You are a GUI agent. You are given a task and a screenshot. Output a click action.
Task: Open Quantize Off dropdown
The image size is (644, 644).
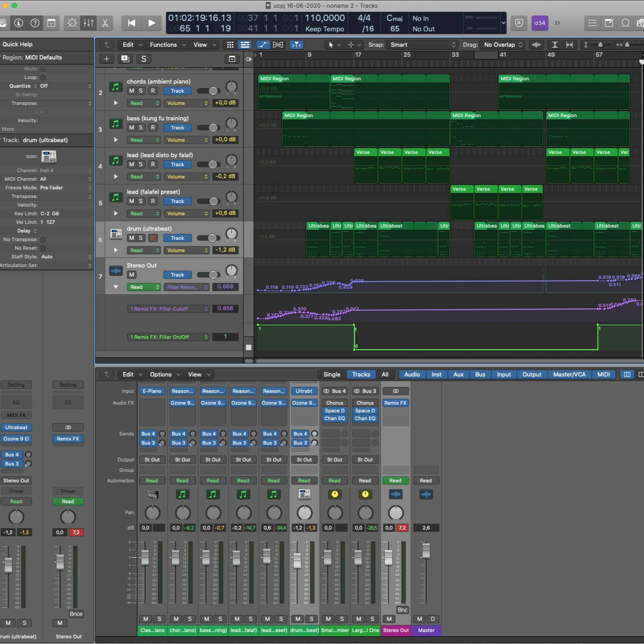pyautogui.click(x=65, y=86)
